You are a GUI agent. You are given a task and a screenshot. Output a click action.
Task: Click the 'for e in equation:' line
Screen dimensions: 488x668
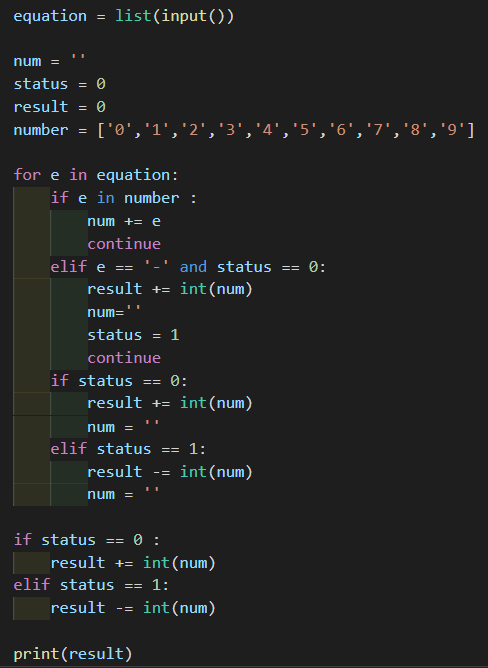96,175
